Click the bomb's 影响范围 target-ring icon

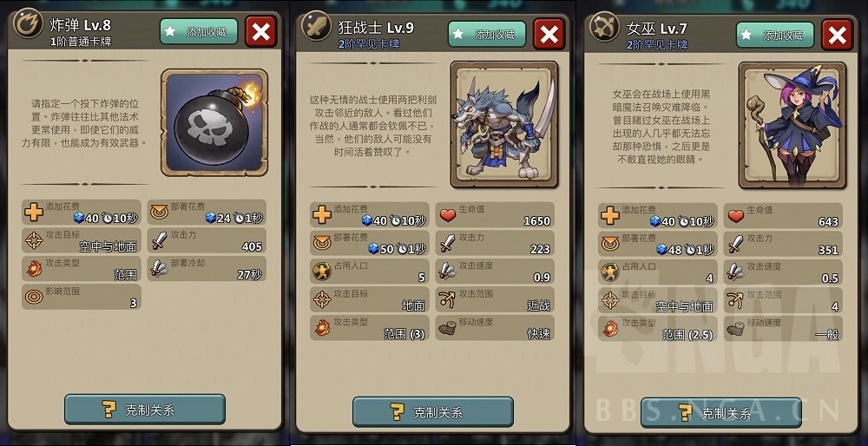(35, 297)
